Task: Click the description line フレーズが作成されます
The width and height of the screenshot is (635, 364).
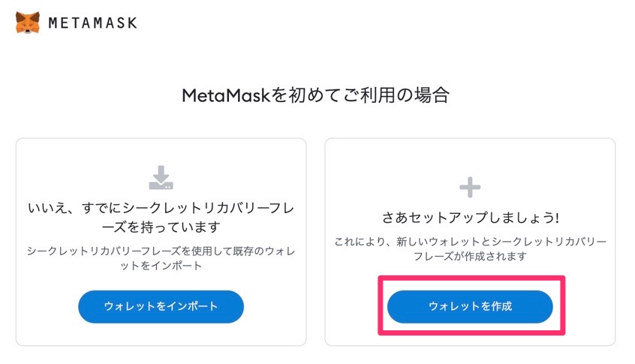Action: click(470, 256)
